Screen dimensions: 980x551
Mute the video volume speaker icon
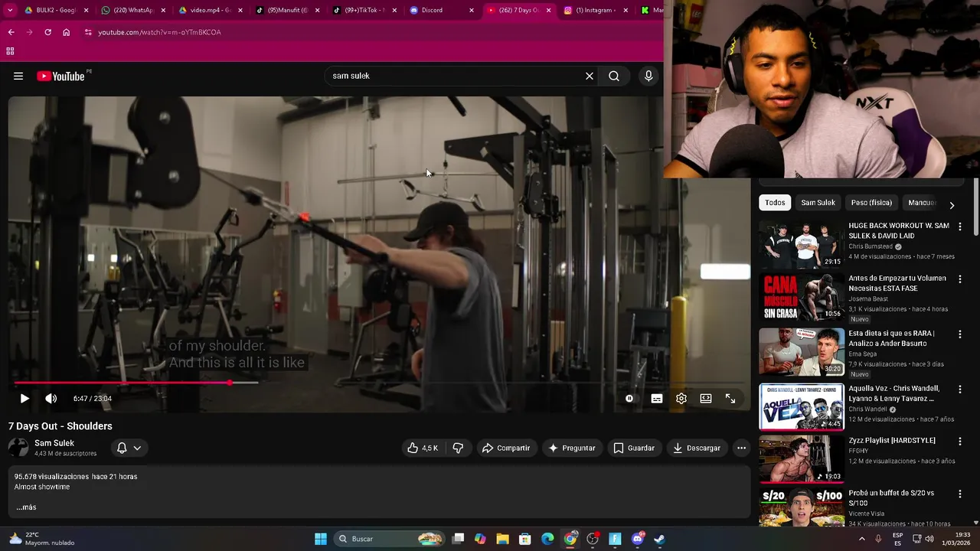coord(51,398)
